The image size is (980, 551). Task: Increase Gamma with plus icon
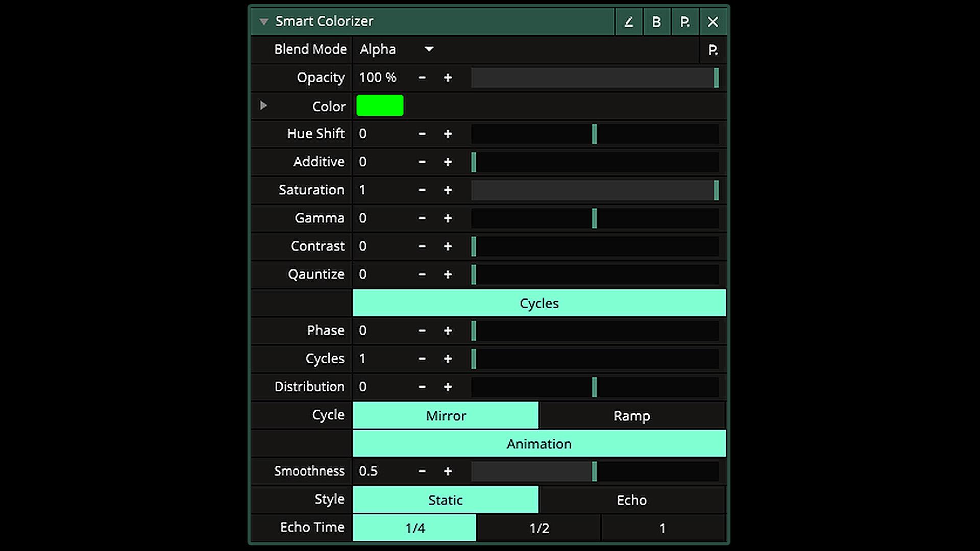tap(448, 218)
